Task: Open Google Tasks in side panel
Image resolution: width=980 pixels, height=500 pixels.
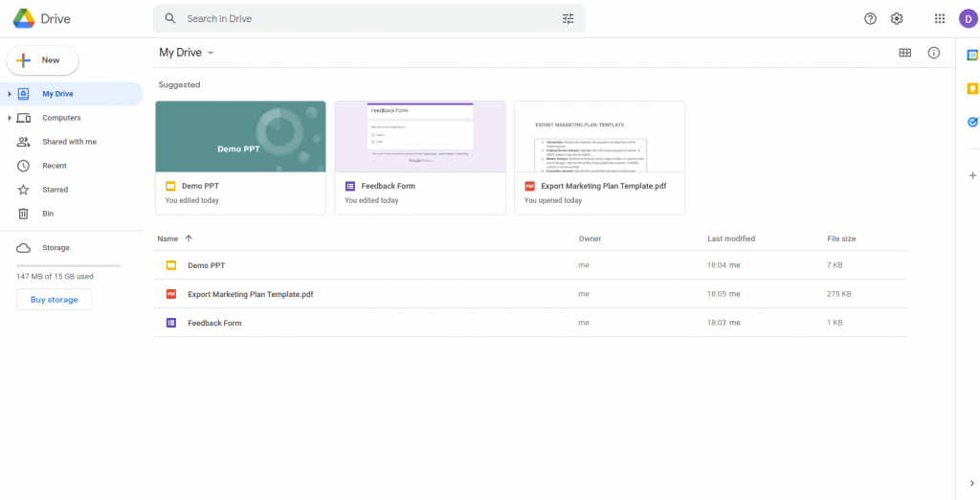Action: pyautogui.click(x=972, y=122)
